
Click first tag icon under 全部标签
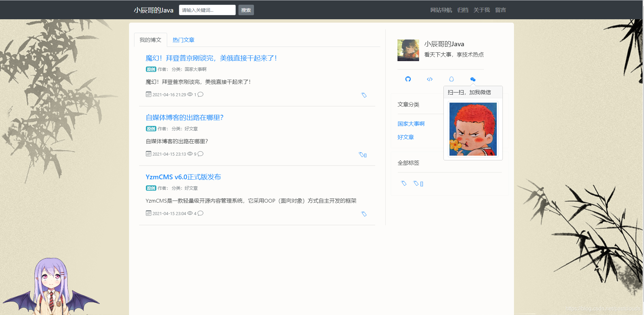(404, 183)
